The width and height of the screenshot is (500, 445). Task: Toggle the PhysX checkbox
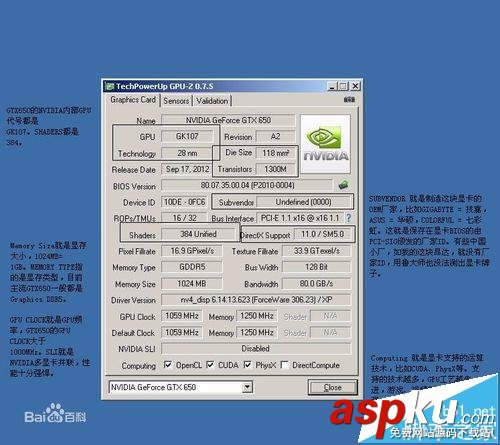click(247, 365)
